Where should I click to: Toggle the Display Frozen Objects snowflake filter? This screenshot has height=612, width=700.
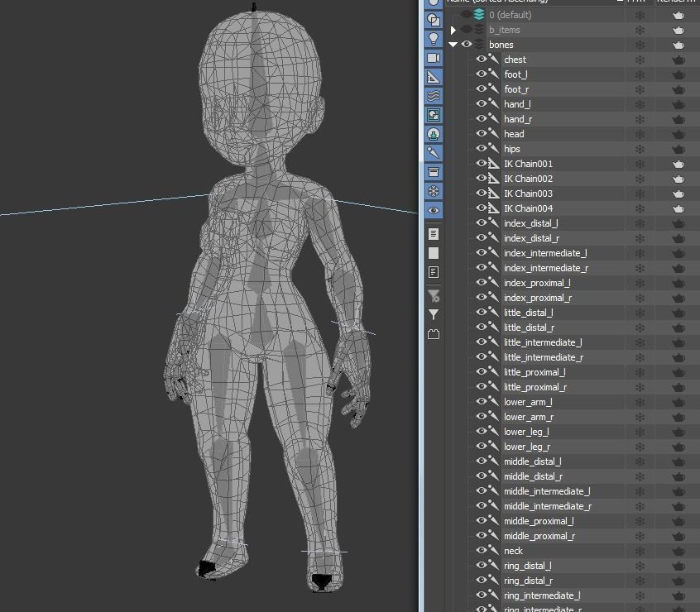click(433, 191)
